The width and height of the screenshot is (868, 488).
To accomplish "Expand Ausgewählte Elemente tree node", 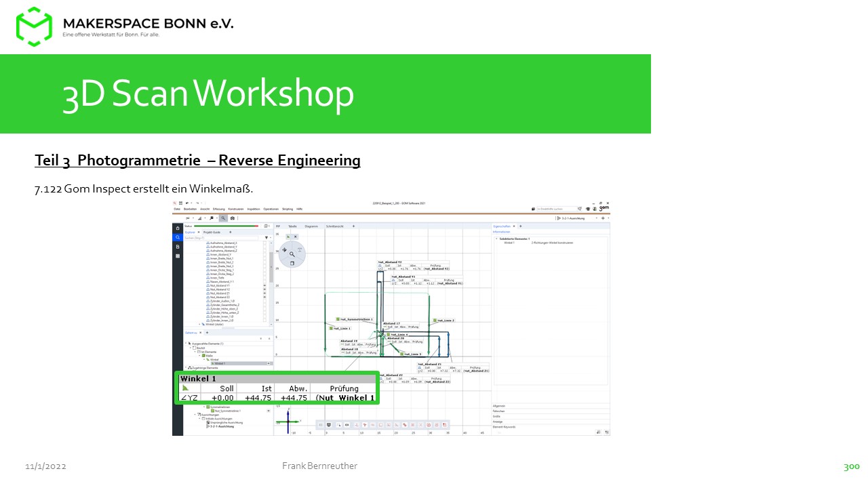I will (186, 344).
